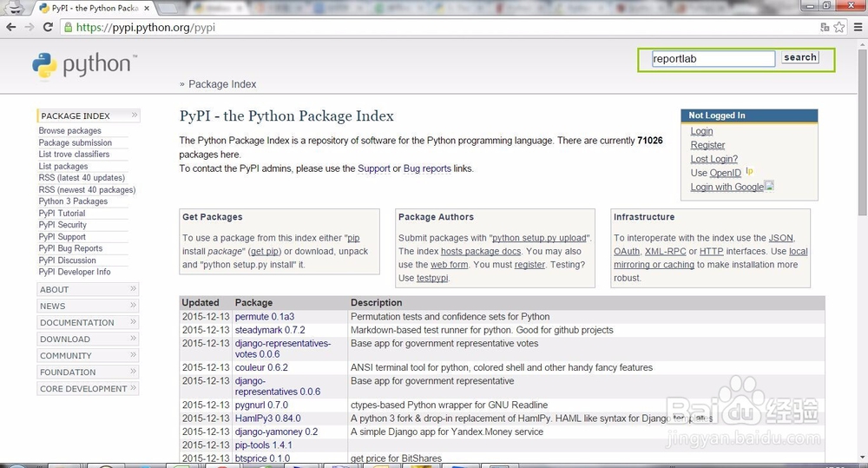Open the couleur 0.6.2 package
The width and height of the screenshot is (868, 468).
pos(261,368)
